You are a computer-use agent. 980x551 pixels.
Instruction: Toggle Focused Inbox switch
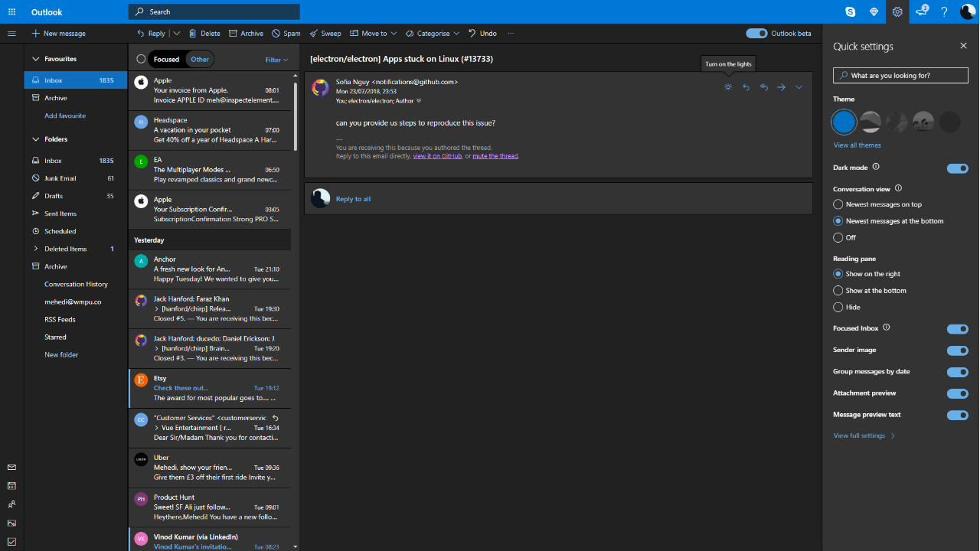(958, 329)
